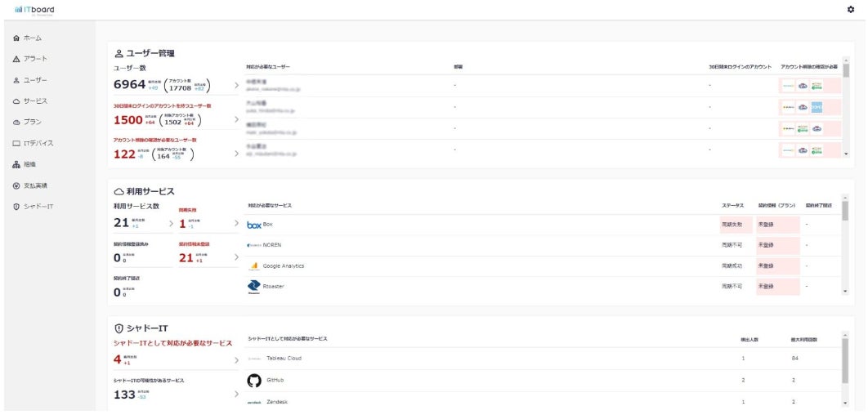Click 未登録 contract cell in Rtoaster row
The width and height of the screenshot is (868, 415).
click(x=778, y=287)
